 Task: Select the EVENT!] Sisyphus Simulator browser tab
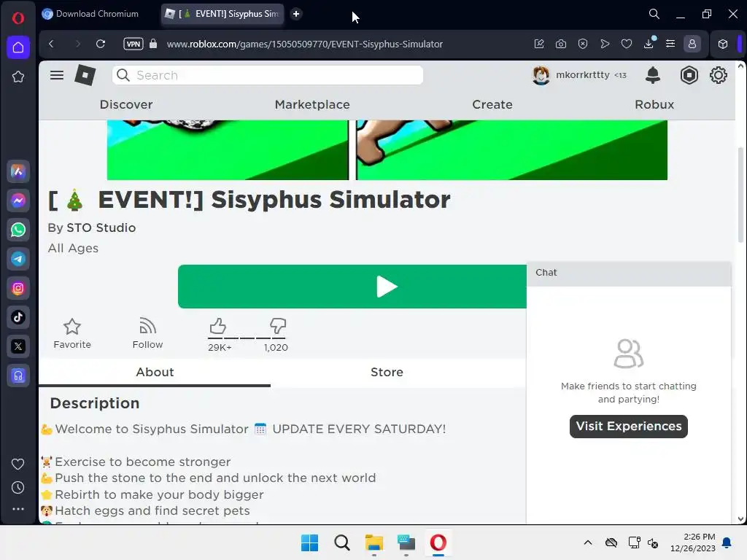(x=222, y=14)
